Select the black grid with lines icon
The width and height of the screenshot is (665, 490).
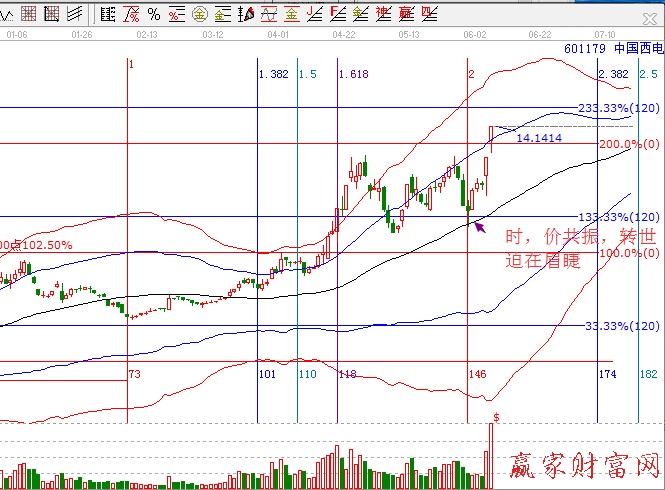pos(52,13)
